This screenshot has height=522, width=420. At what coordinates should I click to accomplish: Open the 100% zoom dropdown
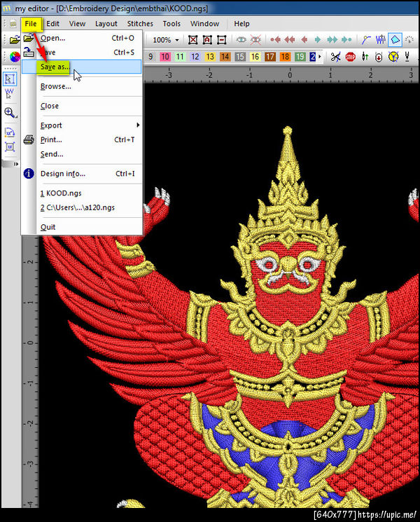(x=177, y=40)
